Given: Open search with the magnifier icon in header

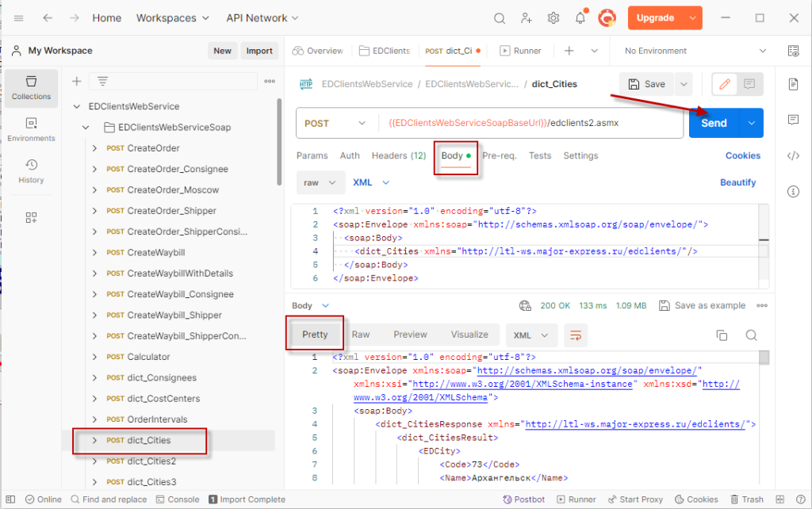Looking at the screenshot, I should [500, 19].
